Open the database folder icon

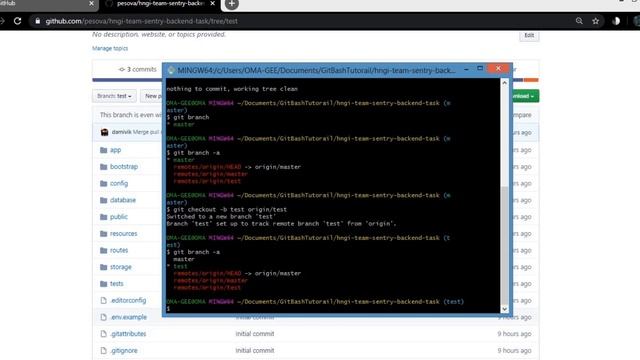[104, 200]
